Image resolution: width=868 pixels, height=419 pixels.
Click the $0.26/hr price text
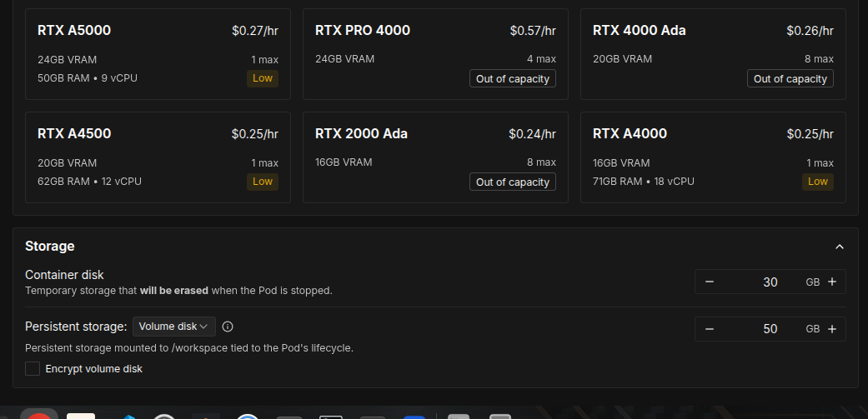coord(810,31)
